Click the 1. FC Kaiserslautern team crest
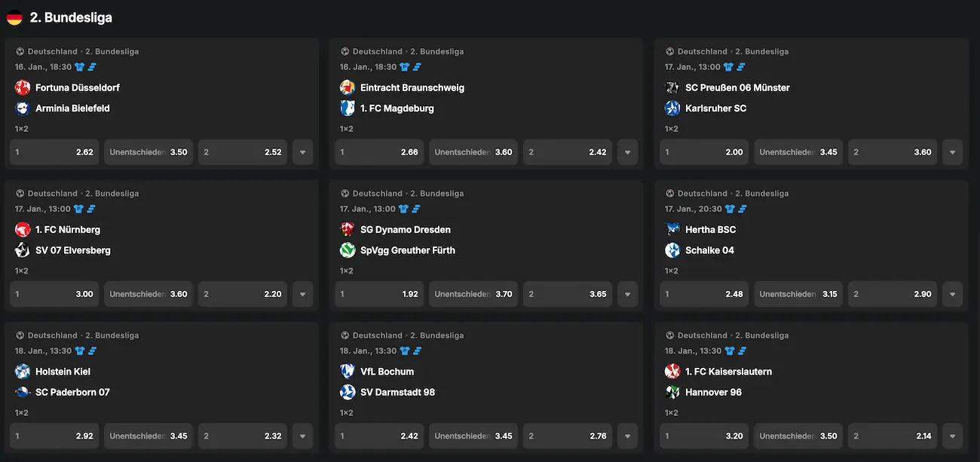Screen dimensions: 980x462 [x=672, y=372]
